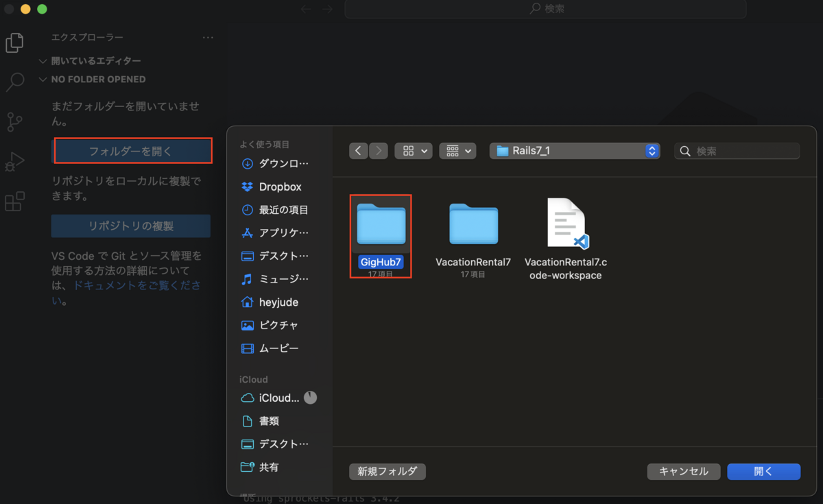Open the Rails7_1 folder path popup
823x504 pixels.
(575, 151)
